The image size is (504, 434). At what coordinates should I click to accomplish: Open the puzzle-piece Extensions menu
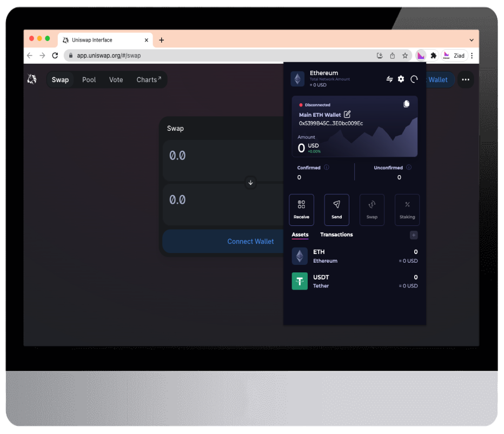point(433,56)
